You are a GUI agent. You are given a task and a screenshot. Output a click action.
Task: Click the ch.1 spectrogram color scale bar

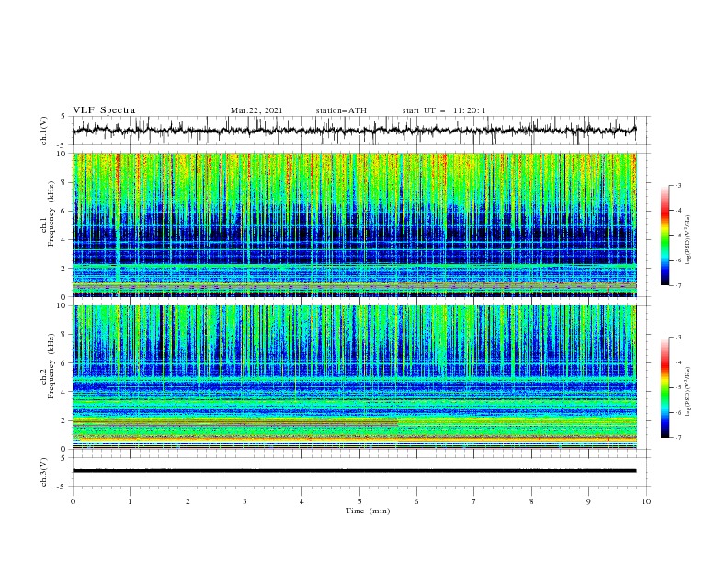[665, 236]
